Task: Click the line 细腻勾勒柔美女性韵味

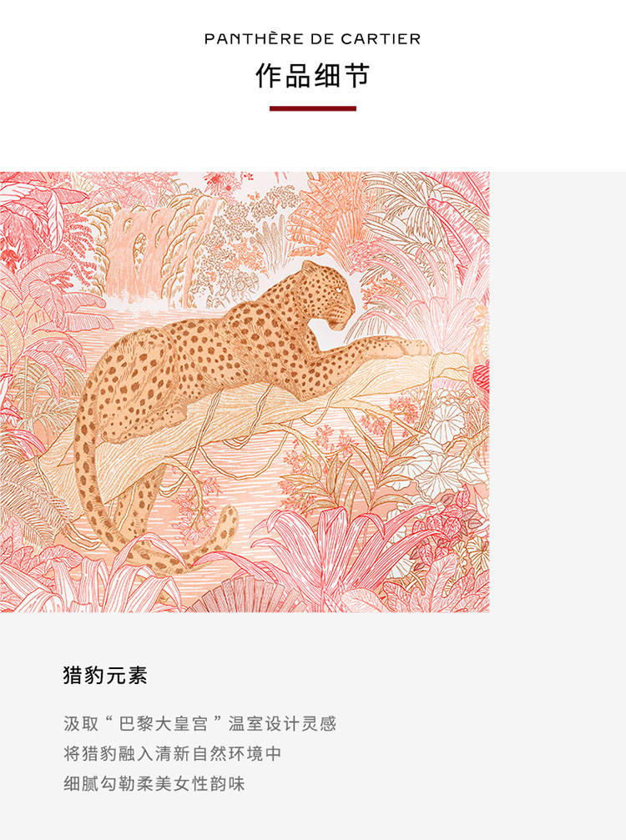Action: 154,783
